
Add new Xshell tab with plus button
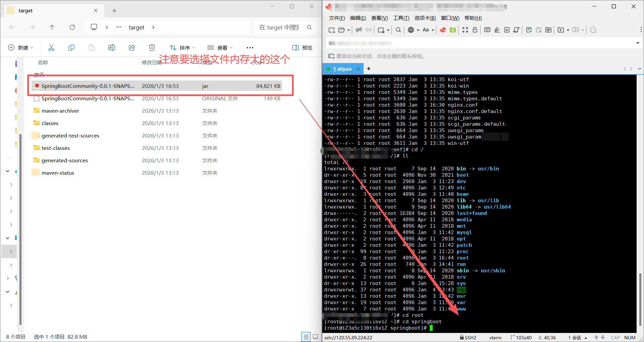pos(369,69)
